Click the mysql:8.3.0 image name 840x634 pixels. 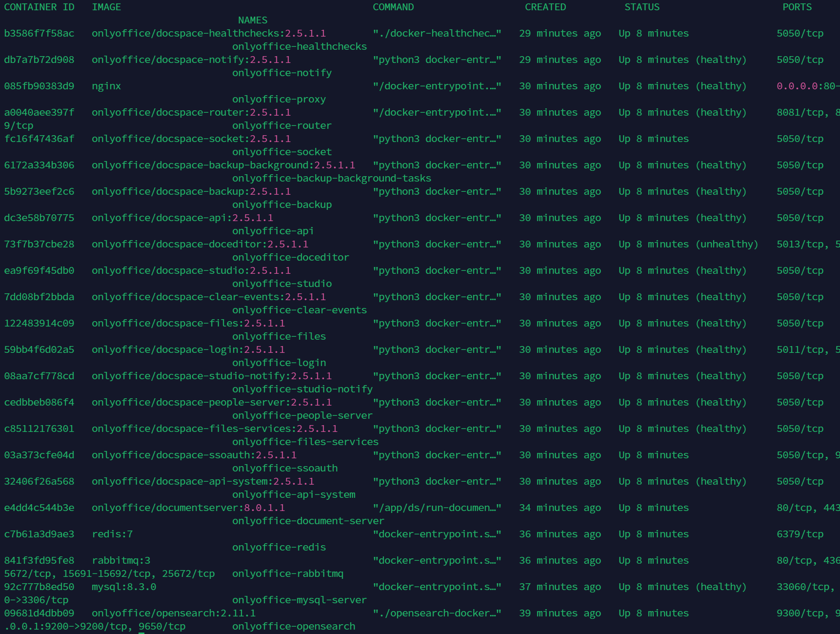click(x=124, y=587)
